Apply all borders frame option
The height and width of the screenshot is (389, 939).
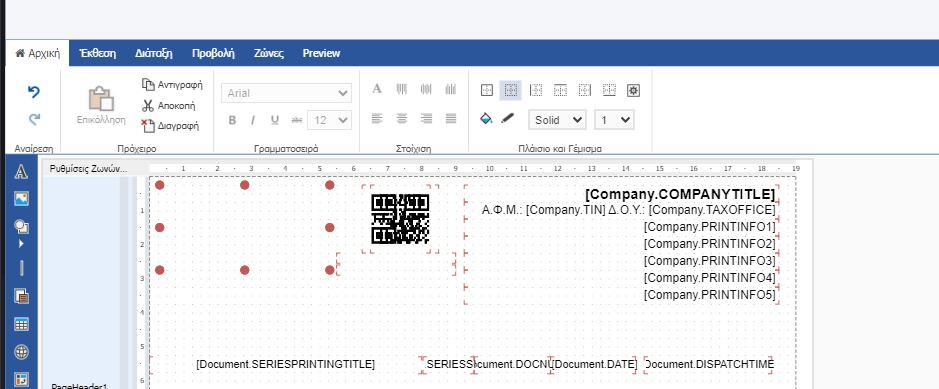click(x=487, y=90)
